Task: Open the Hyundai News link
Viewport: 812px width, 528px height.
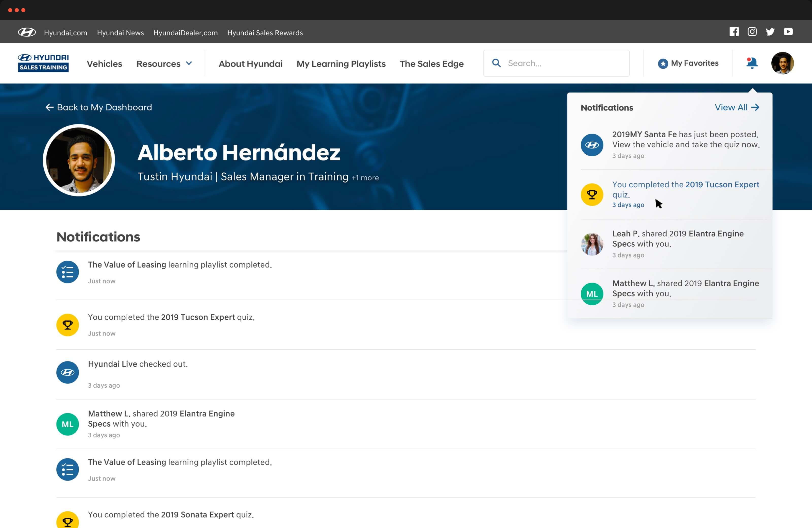Action: click(121, 33)
